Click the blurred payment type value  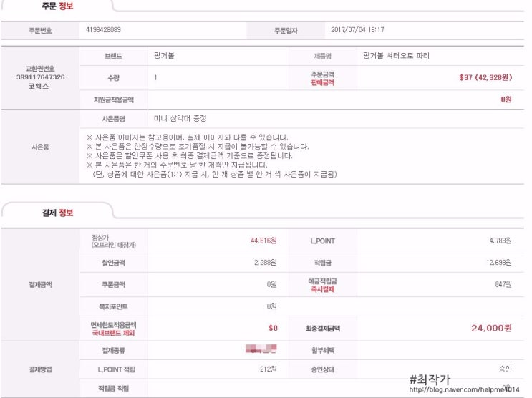pos(261,349)
